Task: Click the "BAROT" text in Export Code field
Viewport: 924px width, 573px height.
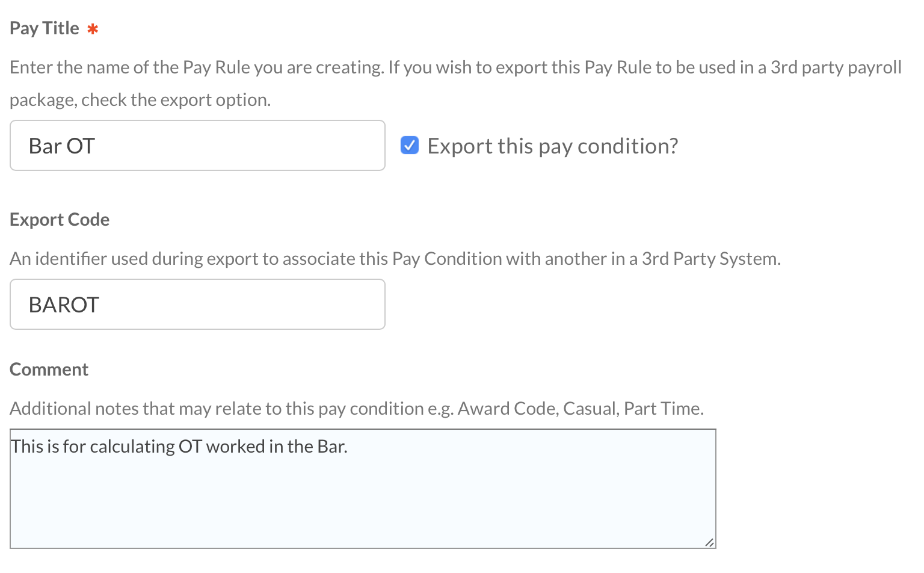Action: tap(64, 305)
